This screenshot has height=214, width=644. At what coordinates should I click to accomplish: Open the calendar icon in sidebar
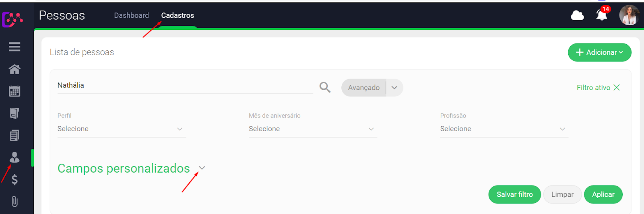coord(14,91)
